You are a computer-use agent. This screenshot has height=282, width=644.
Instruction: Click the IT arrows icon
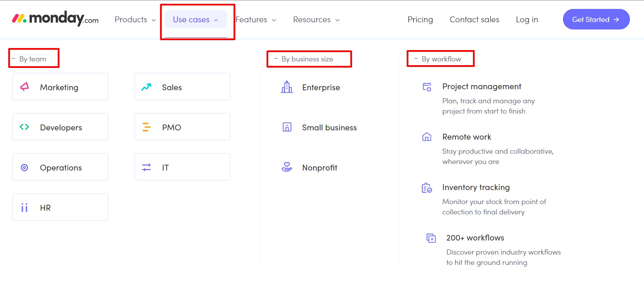tap(146, 167)
